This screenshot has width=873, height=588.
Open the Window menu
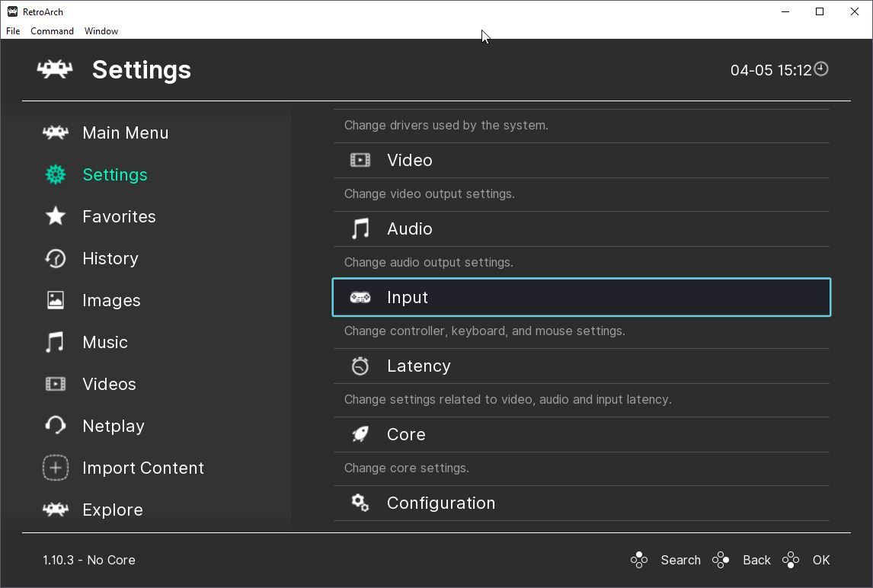click(101, 31)
